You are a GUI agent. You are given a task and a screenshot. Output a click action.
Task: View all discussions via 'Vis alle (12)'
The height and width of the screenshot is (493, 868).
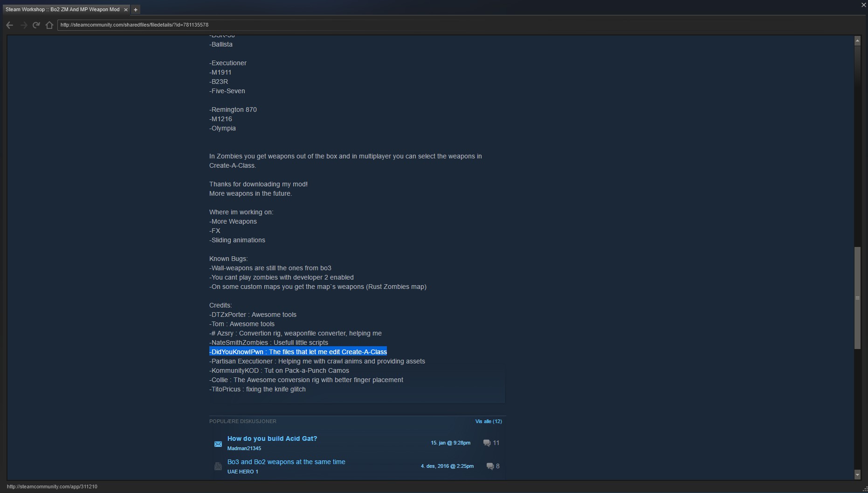coord(489,421)
